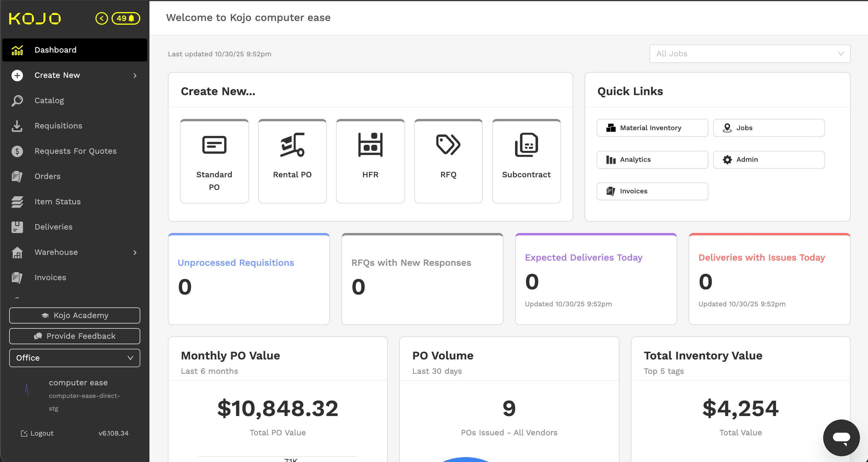Click the Kojo logo

point(35,18)
